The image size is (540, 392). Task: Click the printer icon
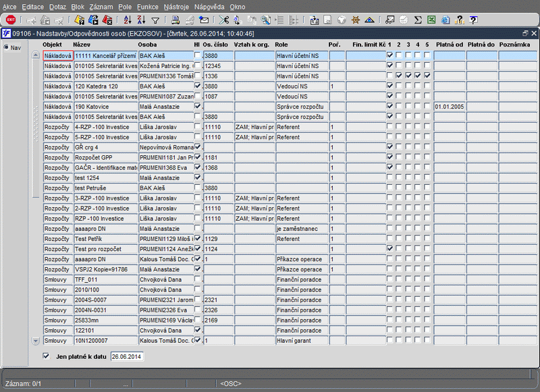(x=175, y=20)
